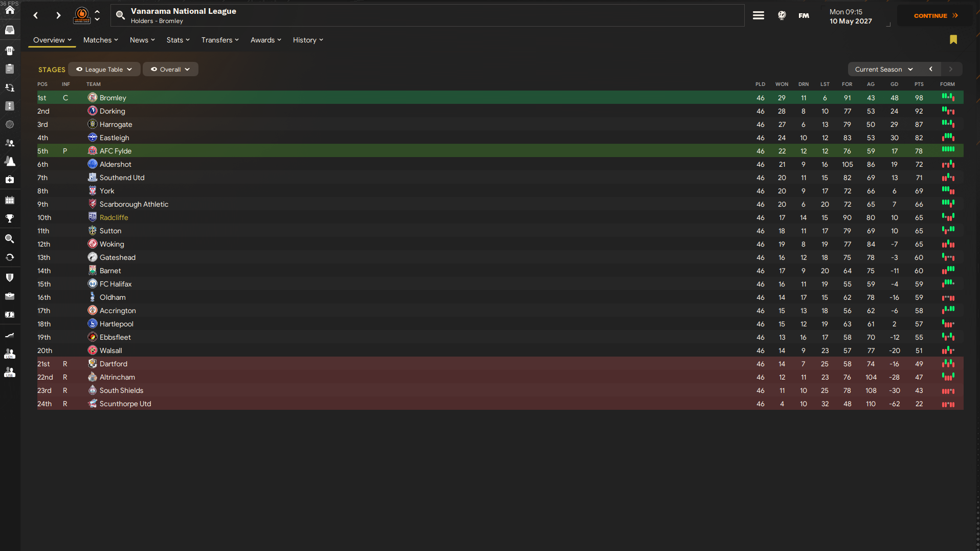This screenshot has height=551, width=980.
Task: Open the Stats tab menu
Action: click(178, 40)
